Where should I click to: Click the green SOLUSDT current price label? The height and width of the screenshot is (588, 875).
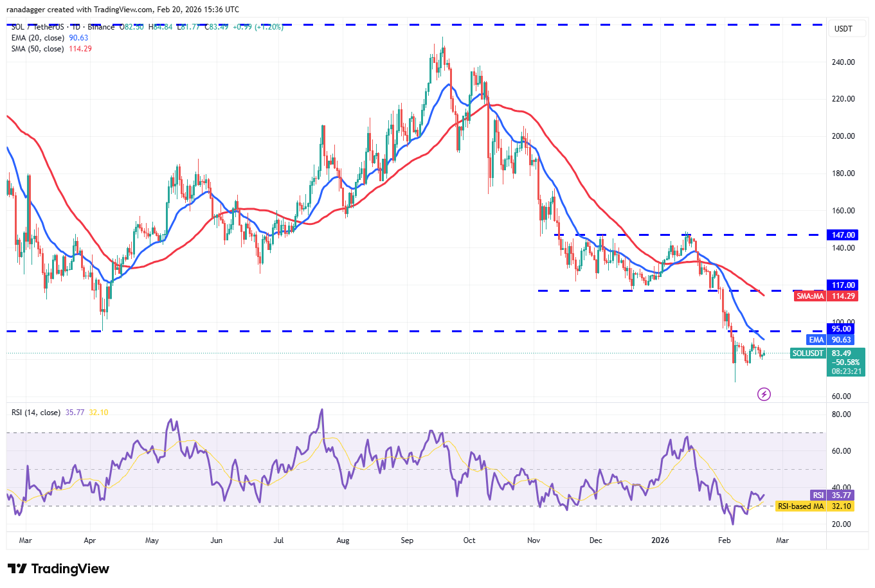[x=808, y=353]
